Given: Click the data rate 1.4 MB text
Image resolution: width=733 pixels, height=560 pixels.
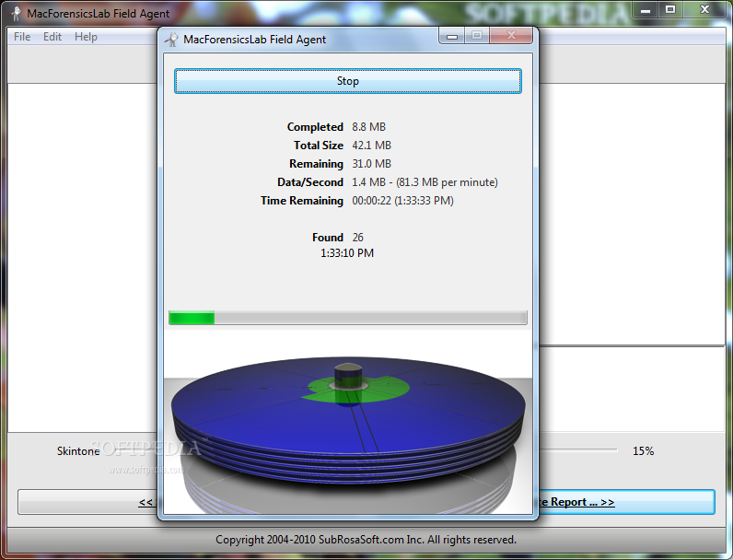Looking at the screenshot, I should tap(425, 181).
